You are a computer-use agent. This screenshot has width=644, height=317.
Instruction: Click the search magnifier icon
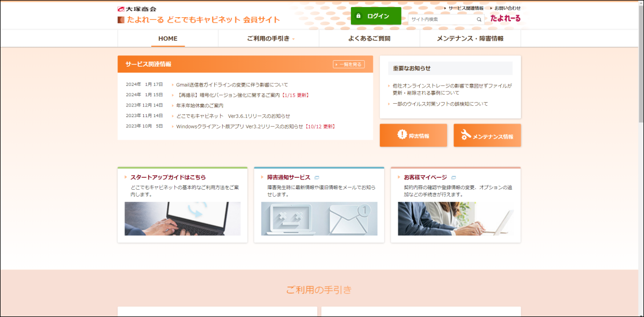[x=479, y=18]
